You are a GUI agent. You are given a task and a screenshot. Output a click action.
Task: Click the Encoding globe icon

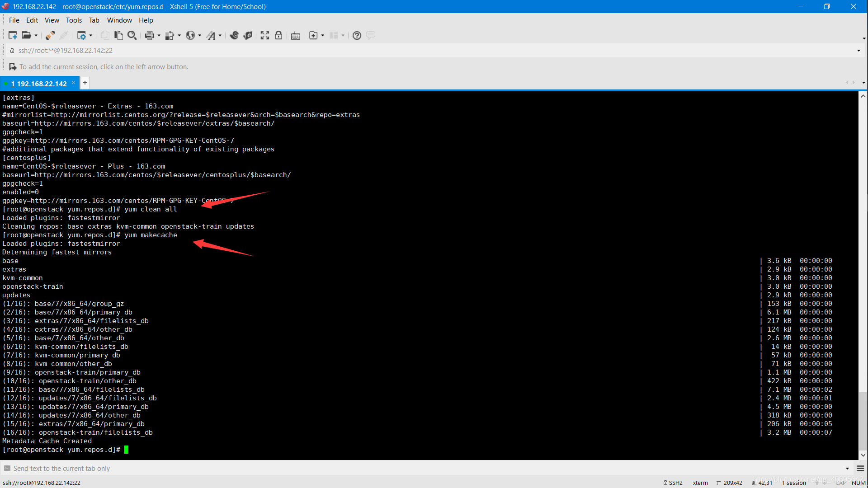click(190, 35)
